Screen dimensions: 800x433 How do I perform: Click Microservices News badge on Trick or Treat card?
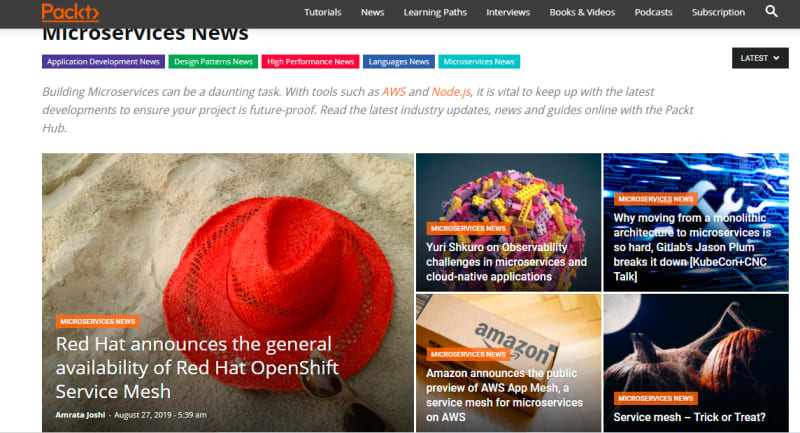click(655, 398)
